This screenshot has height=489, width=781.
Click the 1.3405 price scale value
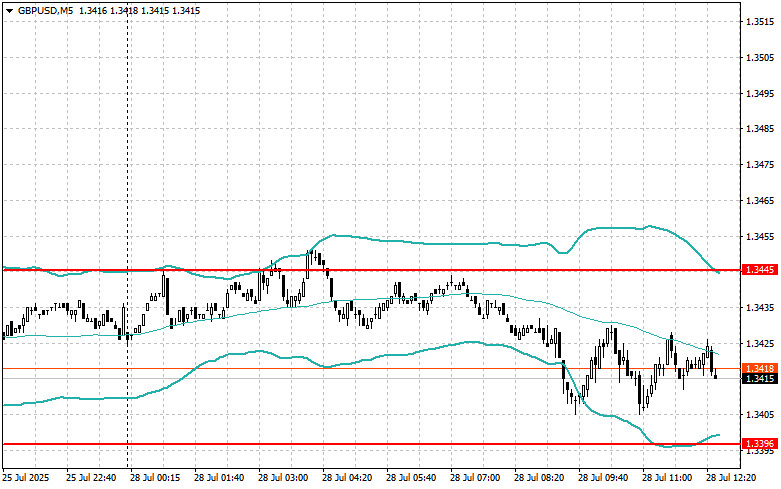point(760,415)
